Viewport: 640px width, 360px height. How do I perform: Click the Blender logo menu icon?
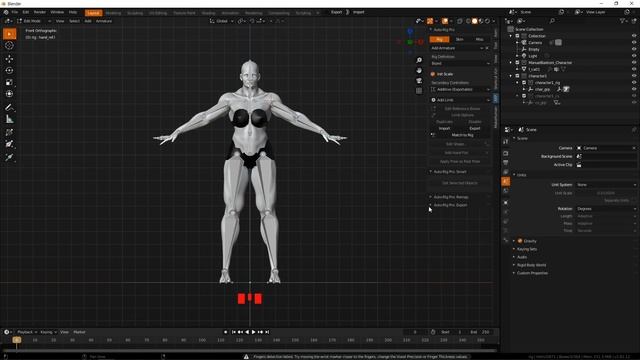[x=6, y=12]
